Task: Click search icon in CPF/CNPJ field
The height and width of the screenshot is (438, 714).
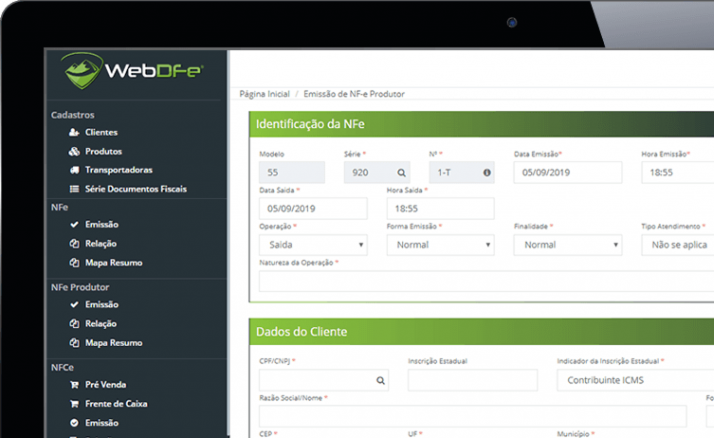Action: click(380, 380)
